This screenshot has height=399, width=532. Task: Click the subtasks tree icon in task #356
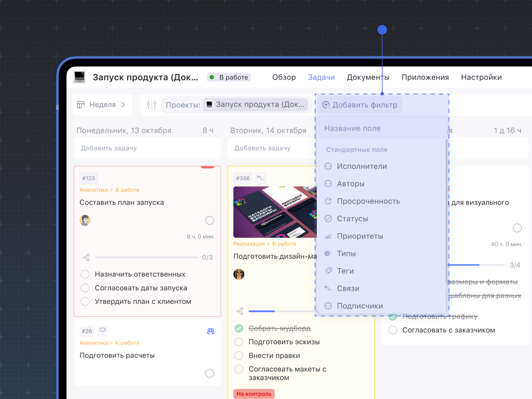point(240,311)
